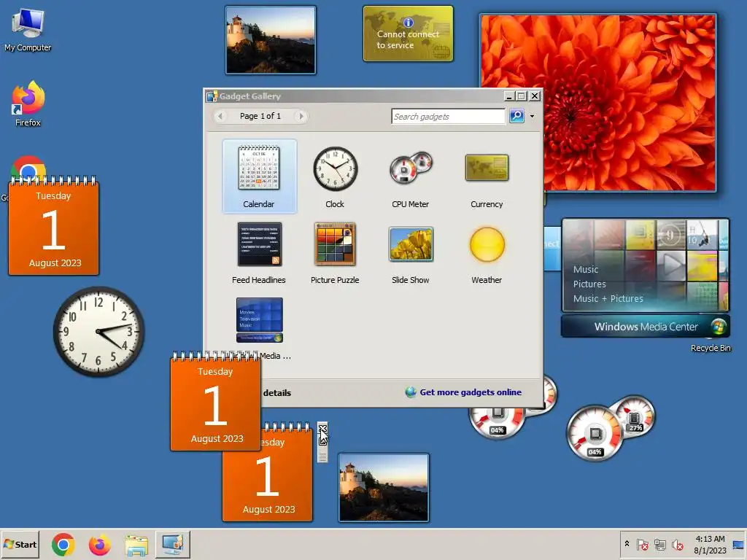Click the calendar gadget under the Chrome icon
The image size is (747, 560).
point(53,226)
